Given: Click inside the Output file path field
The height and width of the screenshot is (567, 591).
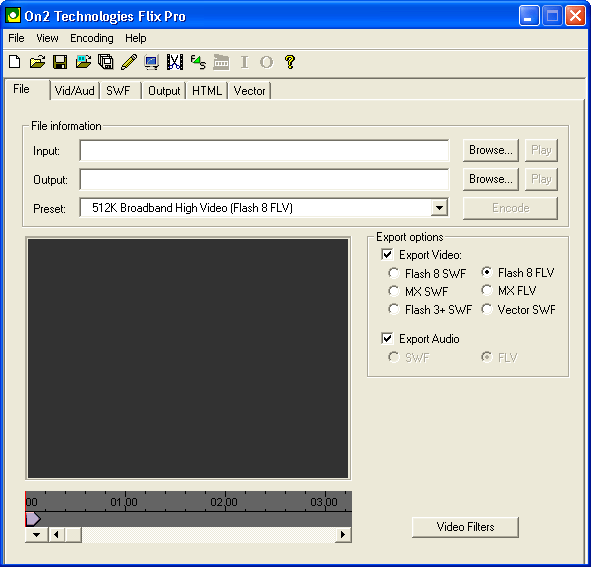Looking at the screenshot, I should point(264,179).
